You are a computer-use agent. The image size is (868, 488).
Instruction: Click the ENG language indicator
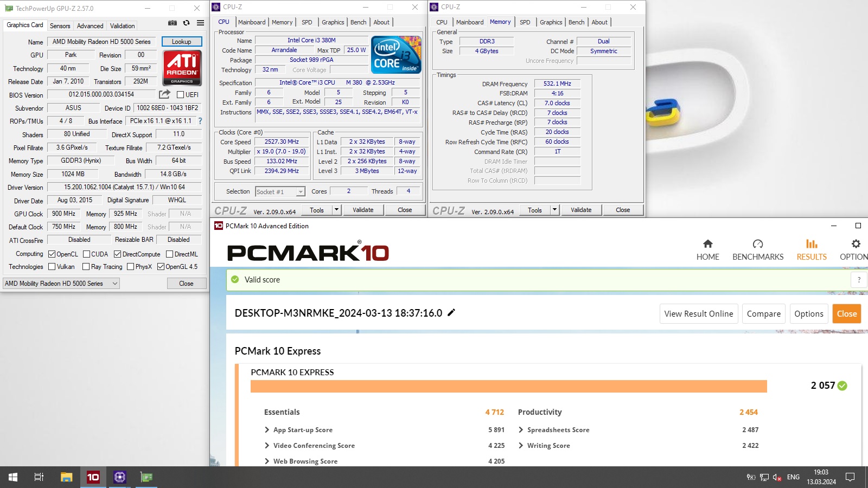pyautogui.click(x=793, y=477)
